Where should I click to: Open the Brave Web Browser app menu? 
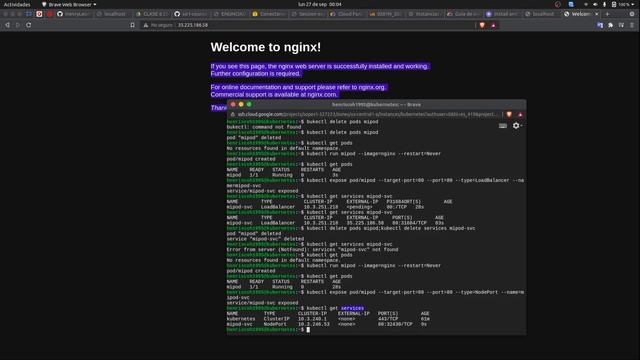[69, 4]
